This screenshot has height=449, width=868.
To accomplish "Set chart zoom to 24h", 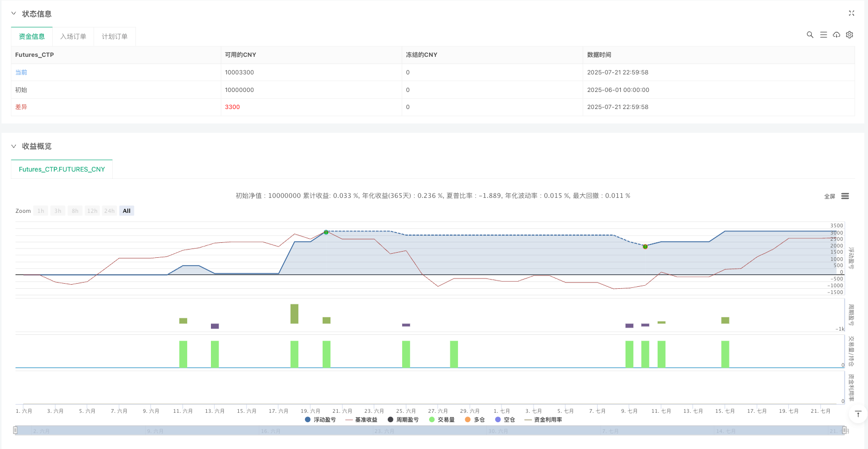I will point(110,211).
